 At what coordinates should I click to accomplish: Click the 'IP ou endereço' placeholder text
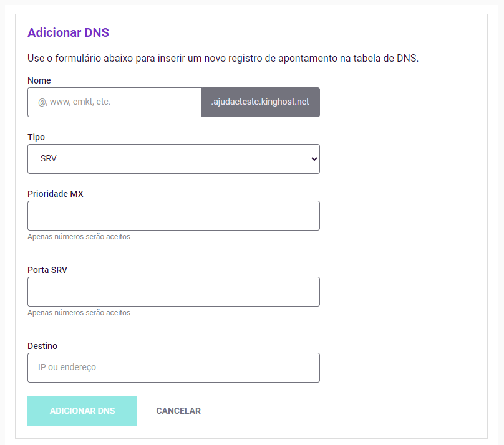click(67, 368)
